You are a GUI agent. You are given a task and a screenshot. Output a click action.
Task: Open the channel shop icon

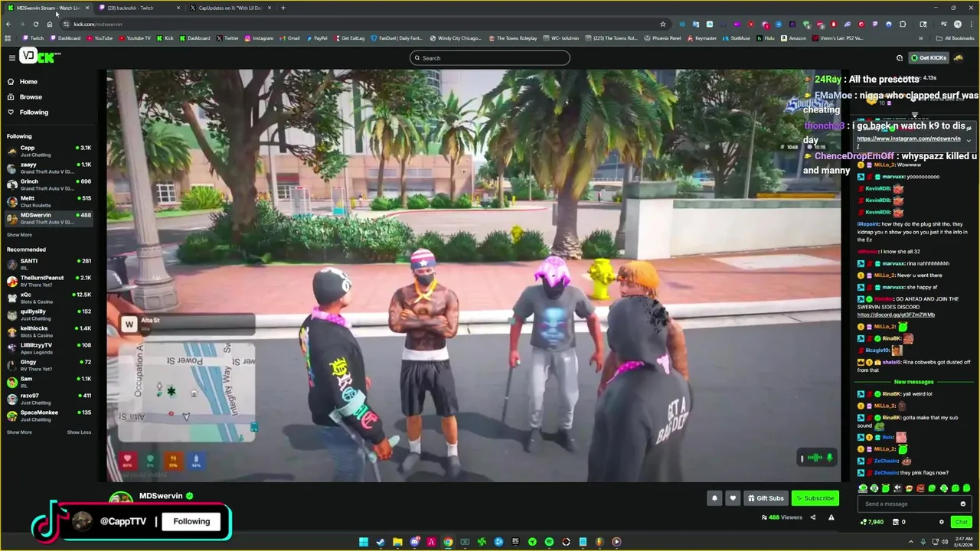point(897,522)
